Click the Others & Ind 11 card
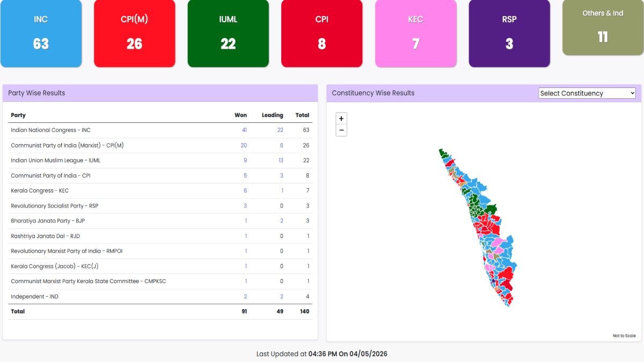This screenshot has width=644, height=362. (x=603, y=27)
